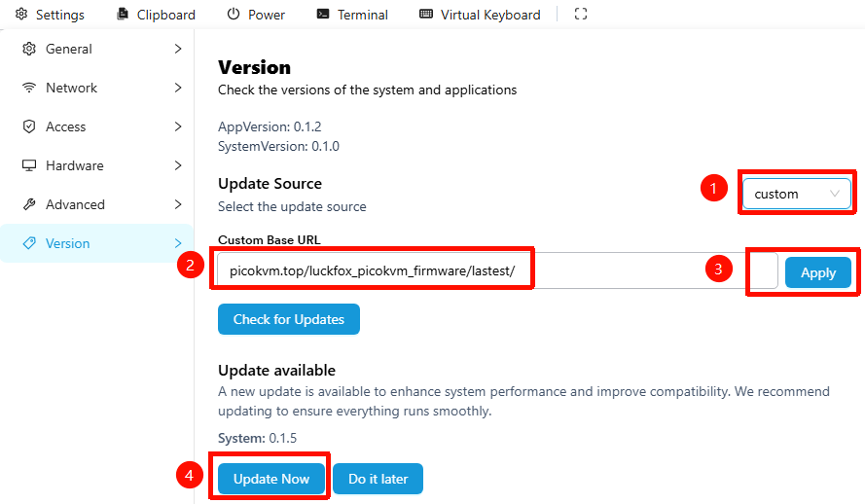
Task: Select the Network wifi icon in sidebar
Action: [29, 88]
